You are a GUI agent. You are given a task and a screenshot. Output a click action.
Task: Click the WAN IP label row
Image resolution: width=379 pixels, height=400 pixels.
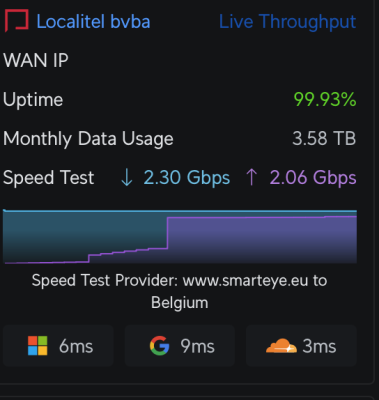click(x=180, y=60)
